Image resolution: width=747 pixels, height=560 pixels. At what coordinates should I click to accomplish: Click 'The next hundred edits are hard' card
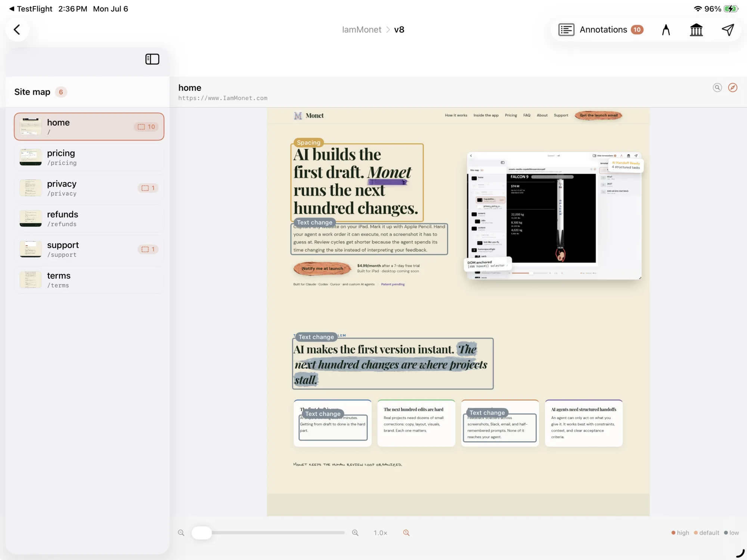click(416, 423)
